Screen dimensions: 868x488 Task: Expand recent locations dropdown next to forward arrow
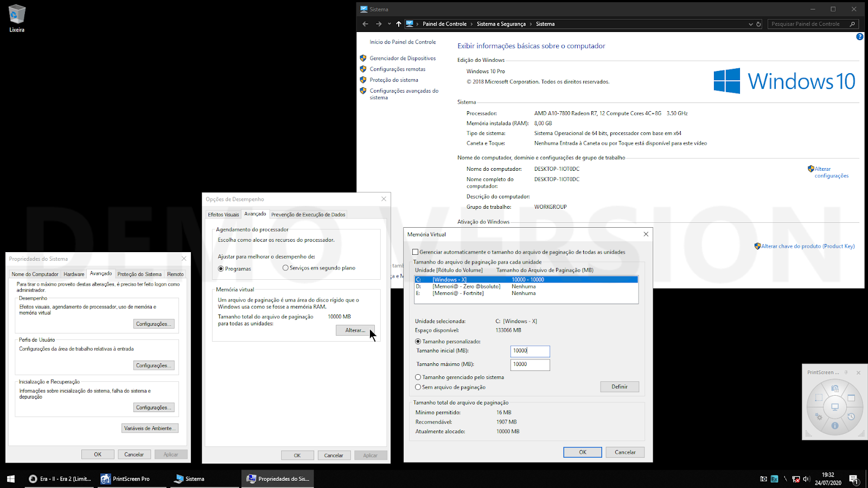click(x=389, y=24)
